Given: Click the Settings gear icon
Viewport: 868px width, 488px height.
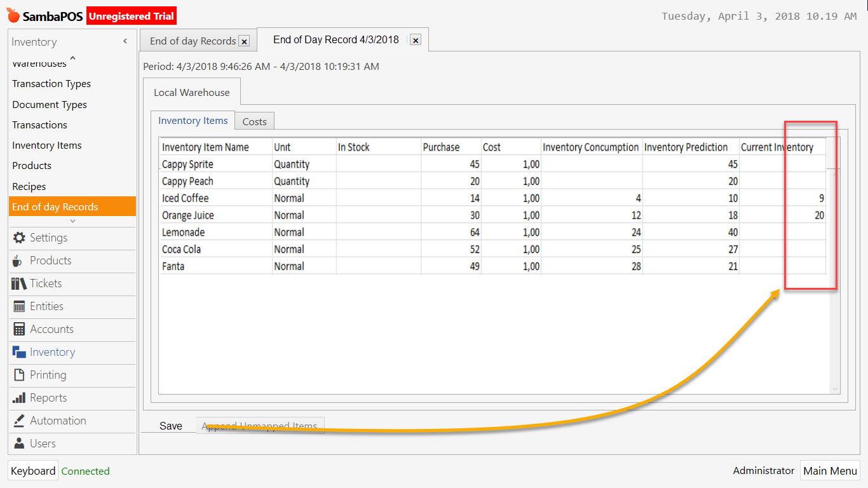Looking at the screenshot, I should [19, 238].
